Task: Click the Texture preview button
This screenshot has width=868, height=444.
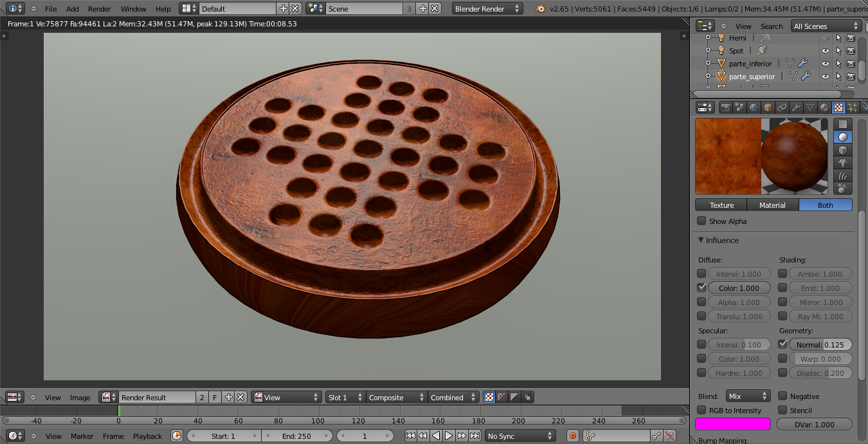Action: tap(721, 205)
